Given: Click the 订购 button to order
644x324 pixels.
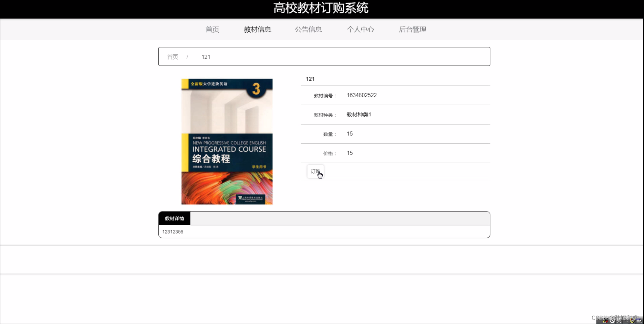Looking at the screenshot, I should pyautogui.click(x=315, y=171).
